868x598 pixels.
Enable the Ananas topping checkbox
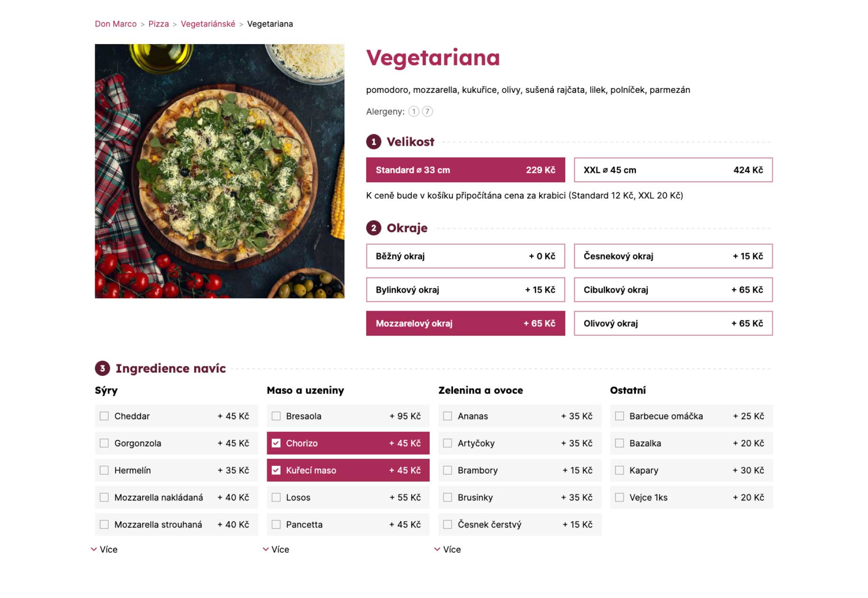point(447,416)
